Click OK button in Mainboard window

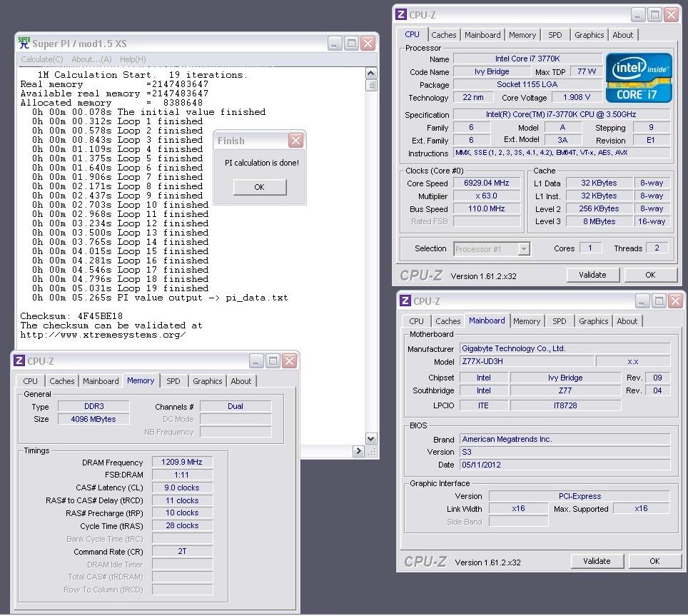(654, 561)
